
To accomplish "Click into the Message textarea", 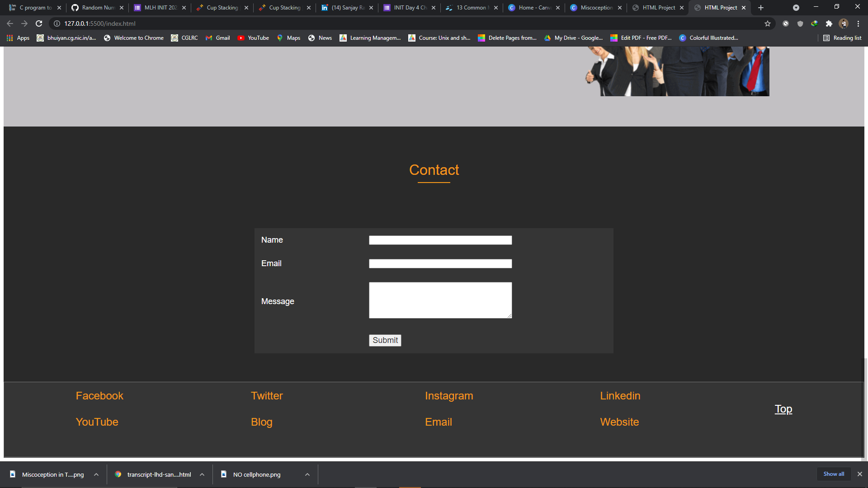I will (440, 300).
